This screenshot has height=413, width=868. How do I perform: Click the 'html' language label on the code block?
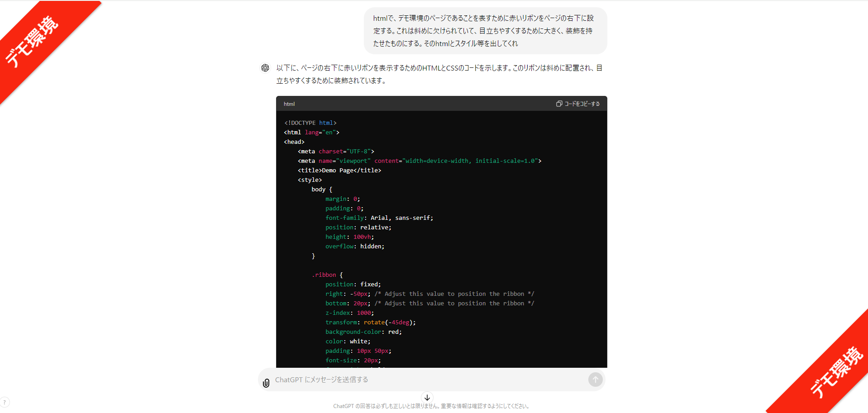point(289,104)
